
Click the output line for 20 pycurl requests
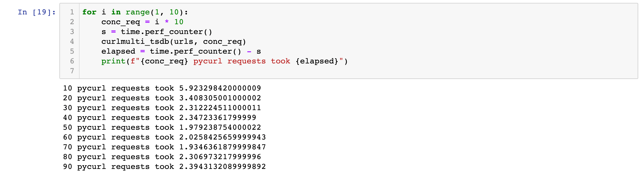click(162, 98)
